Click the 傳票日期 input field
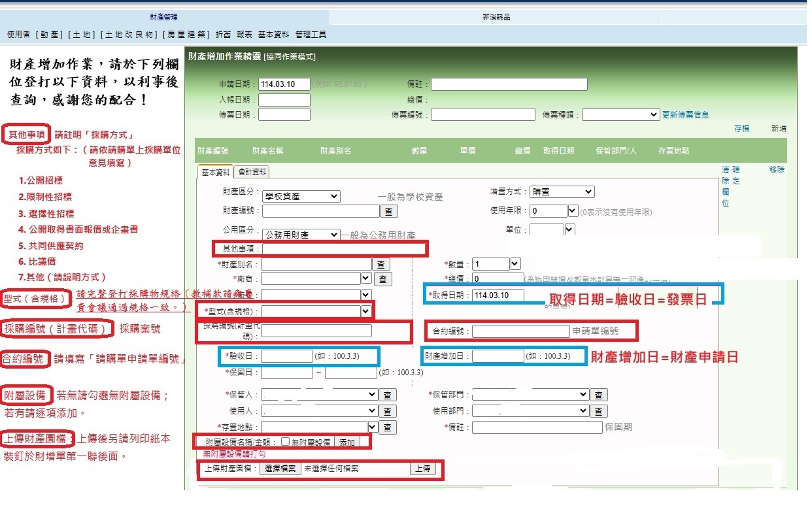812x515 pixels. [x=284, y=114]
